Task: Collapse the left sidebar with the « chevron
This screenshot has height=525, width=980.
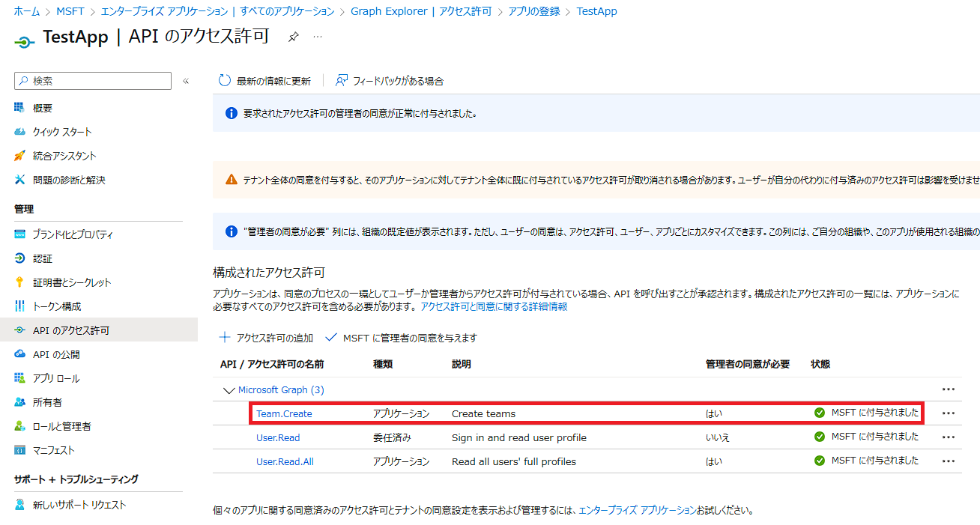Action: pyautogui.click(x=186, y=80)
